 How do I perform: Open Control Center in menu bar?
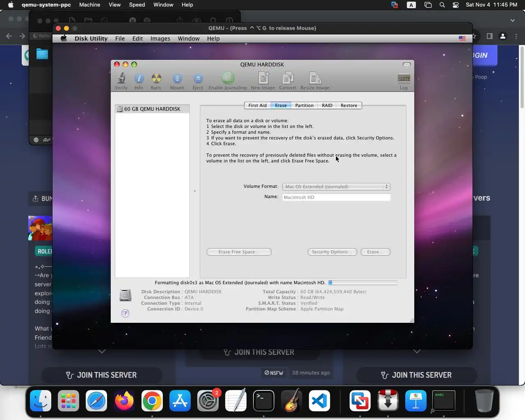456,5
